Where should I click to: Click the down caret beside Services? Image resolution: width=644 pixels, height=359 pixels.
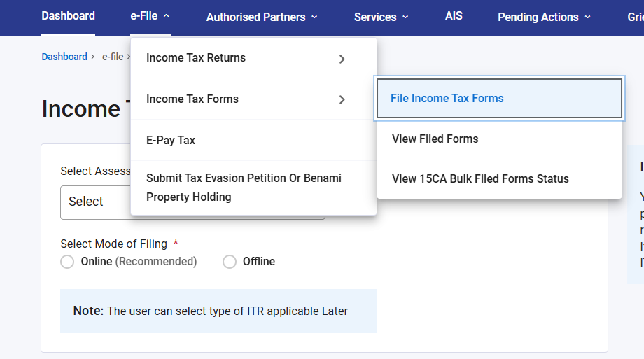click(405, 17)
